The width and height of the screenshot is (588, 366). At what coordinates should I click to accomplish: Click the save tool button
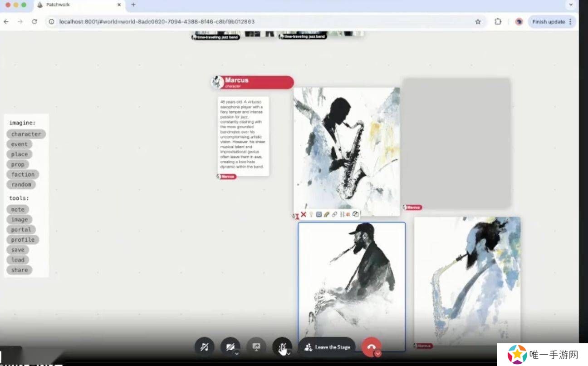click(18, 250)
